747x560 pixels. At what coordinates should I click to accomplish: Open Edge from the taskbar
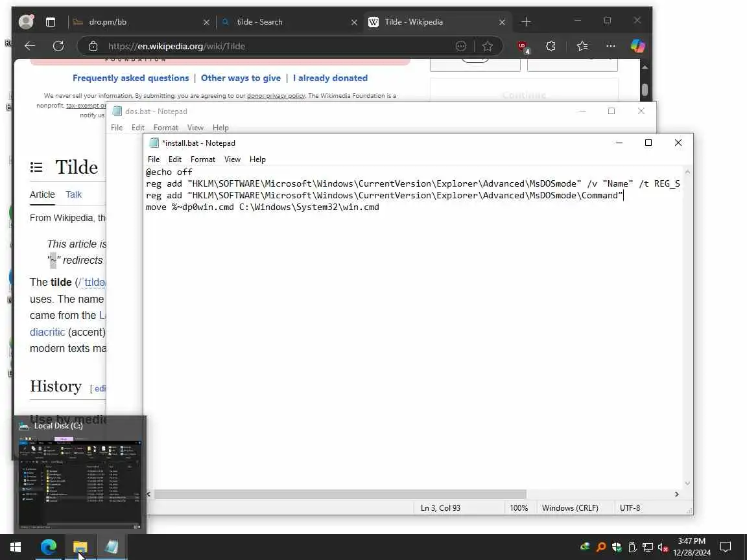click(x=49, y=547)
